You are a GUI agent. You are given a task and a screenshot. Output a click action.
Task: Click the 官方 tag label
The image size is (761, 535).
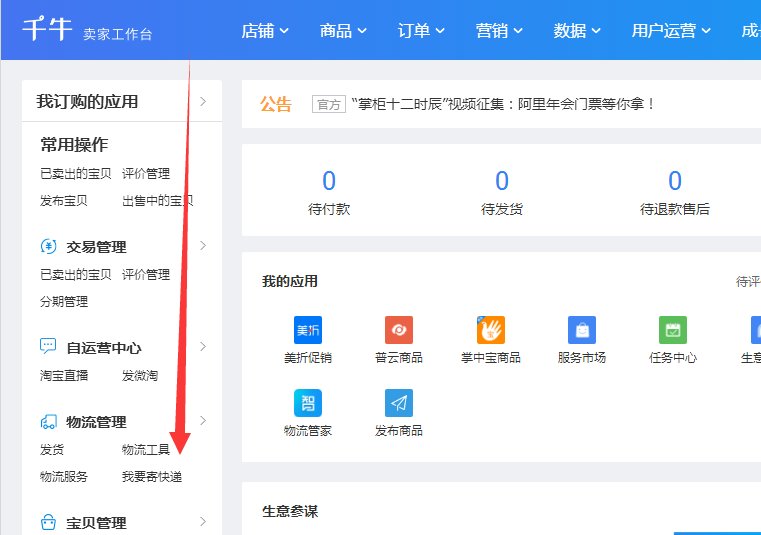329,104
